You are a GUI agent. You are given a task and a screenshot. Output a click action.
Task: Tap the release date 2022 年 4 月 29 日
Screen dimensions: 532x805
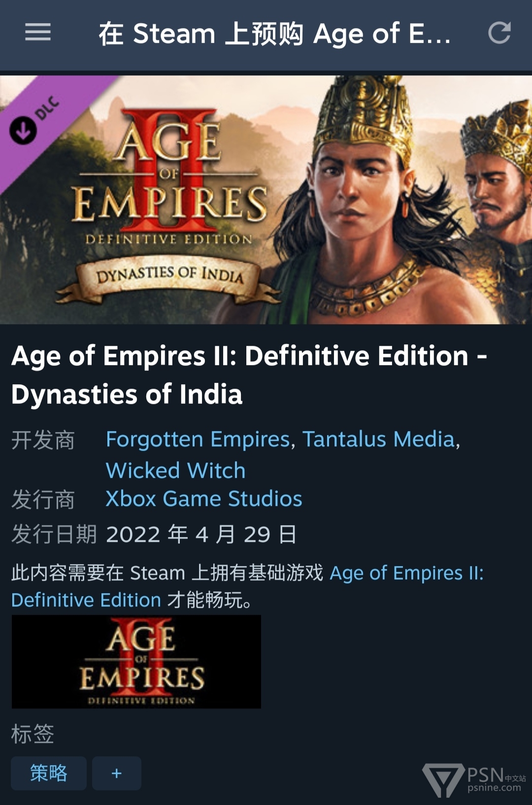click(x=201, y=535)
